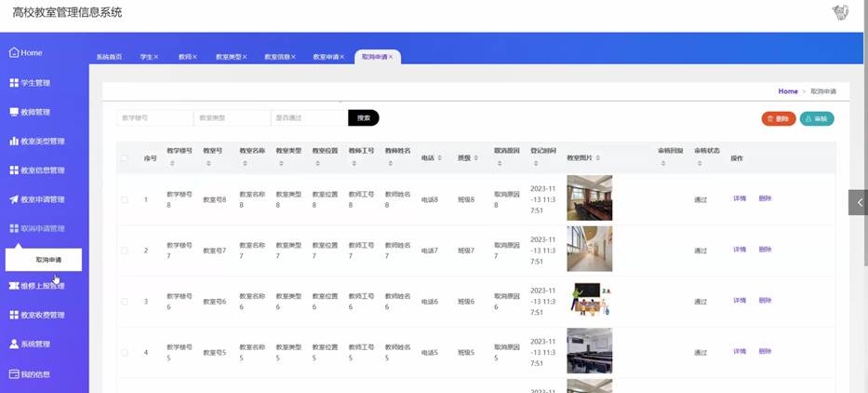Tick the checkbox for row 1

(x=125, y=199)
